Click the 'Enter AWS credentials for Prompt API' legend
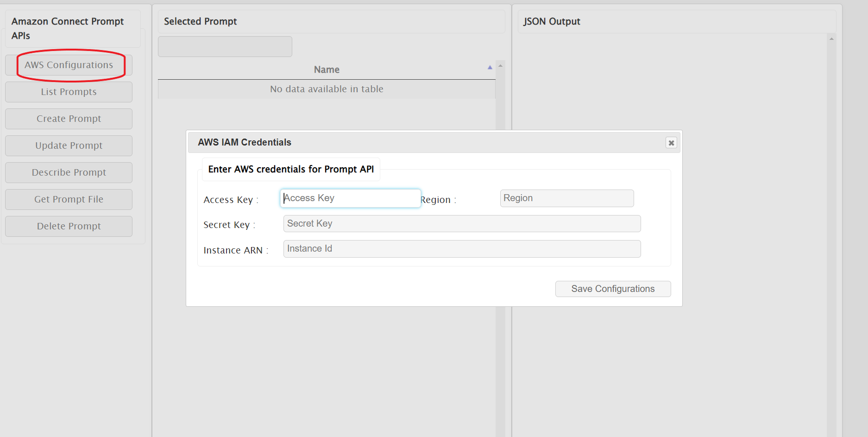This screenshot has width=868, height=437. pos(291,169)
